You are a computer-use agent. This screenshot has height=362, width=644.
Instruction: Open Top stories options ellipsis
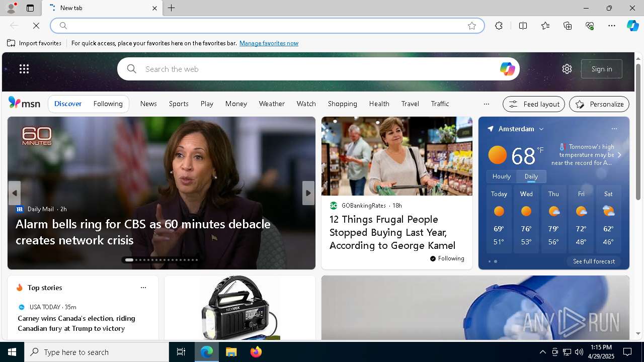coord(143,288)
